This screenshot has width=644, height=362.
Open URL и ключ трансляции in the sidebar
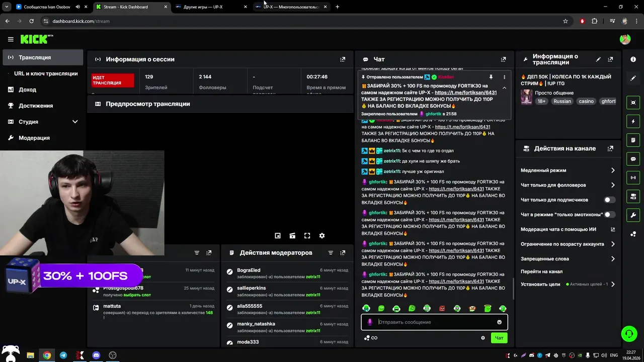(42, 73)
